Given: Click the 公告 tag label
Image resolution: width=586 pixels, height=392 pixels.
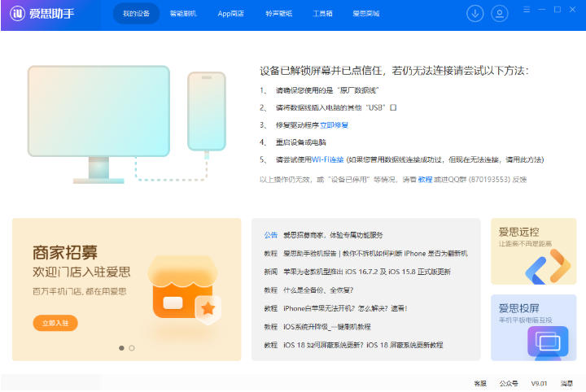Looking at the screenshot, I should [271, 235].
